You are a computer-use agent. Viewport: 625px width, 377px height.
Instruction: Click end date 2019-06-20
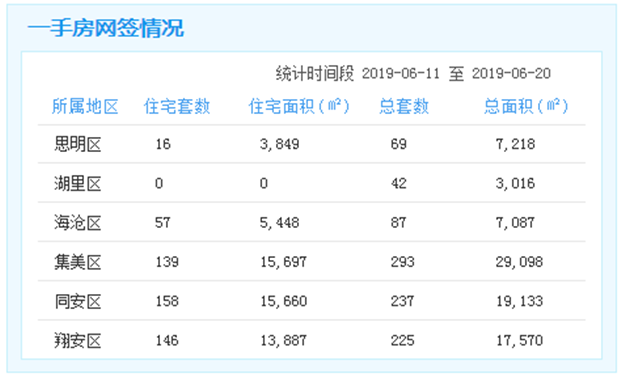[511, 74]
